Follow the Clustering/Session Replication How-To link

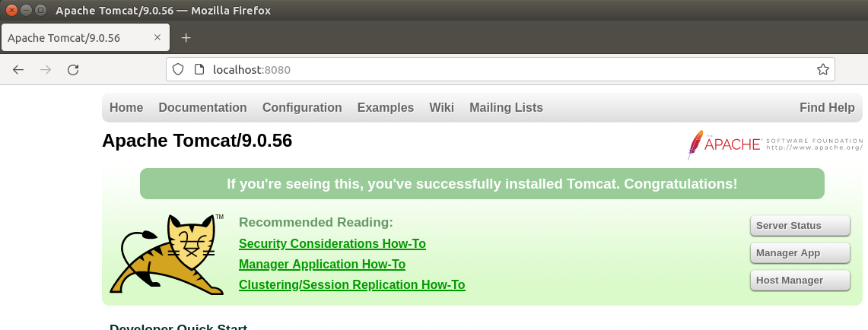pos(351,285)
